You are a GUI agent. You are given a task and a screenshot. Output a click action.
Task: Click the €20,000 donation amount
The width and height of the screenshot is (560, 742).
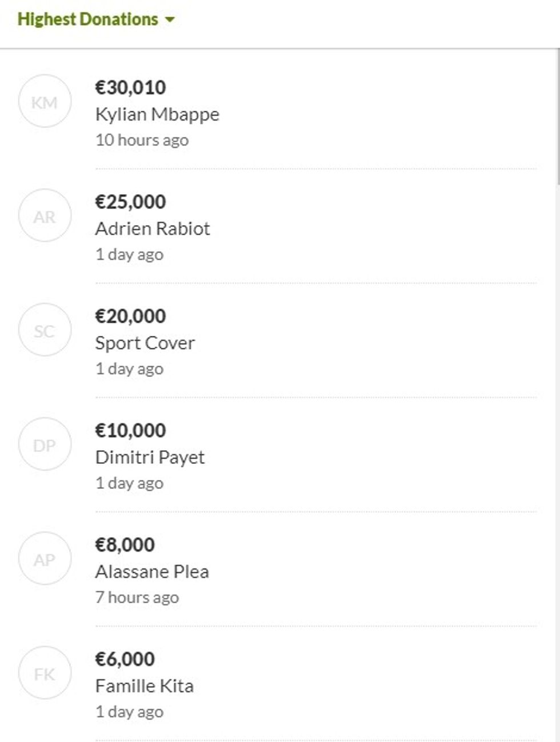tap(130, 316)
